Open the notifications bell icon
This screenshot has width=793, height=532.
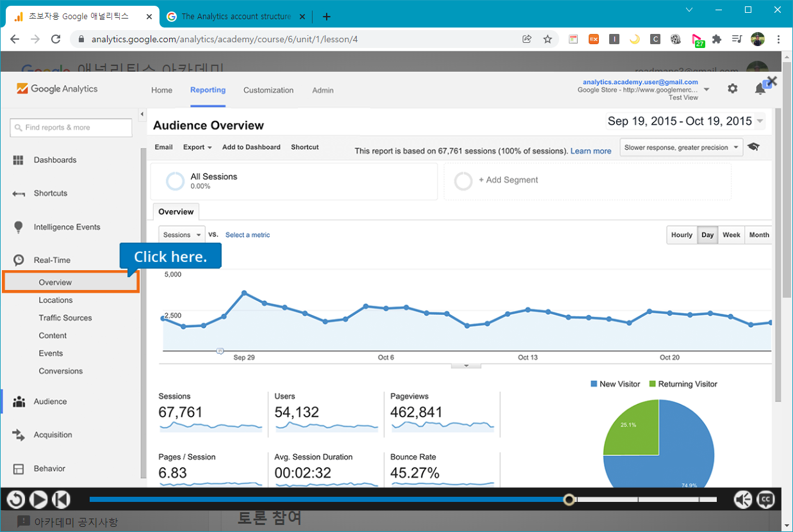(x=760, y=89)
